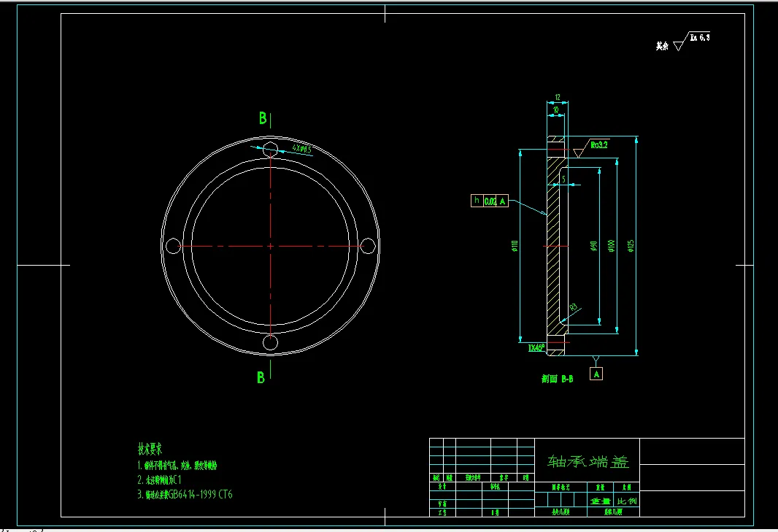The height and width of the screenshot is (532, 778).
Task: Select the 1X45° chamfer label
Action: click(x=536, y=348)
